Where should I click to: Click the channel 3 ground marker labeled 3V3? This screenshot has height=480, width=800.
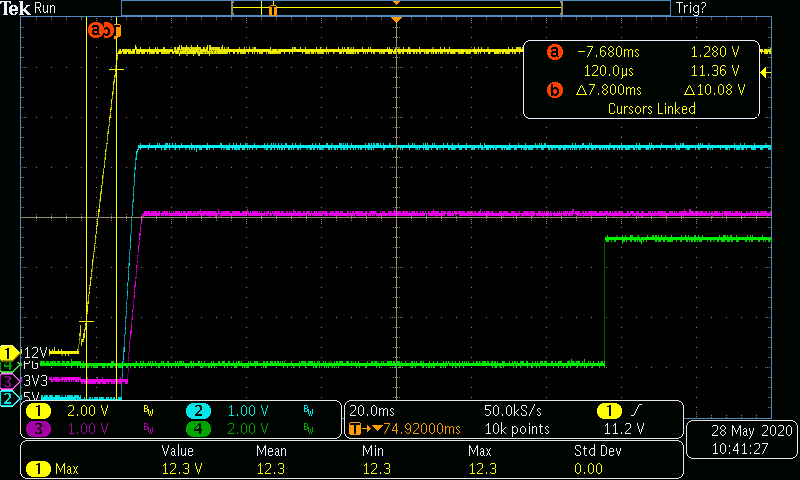pos(10,381)
